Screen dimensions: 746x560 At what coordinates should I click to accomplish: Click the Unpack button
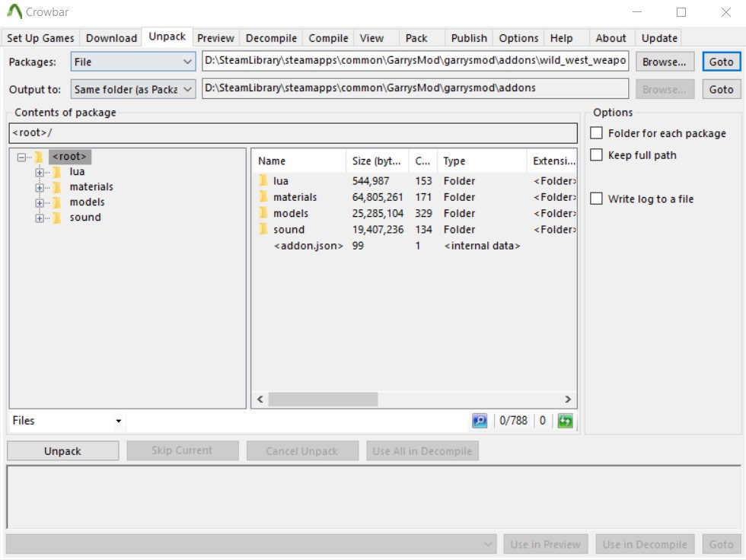(62, 450)
